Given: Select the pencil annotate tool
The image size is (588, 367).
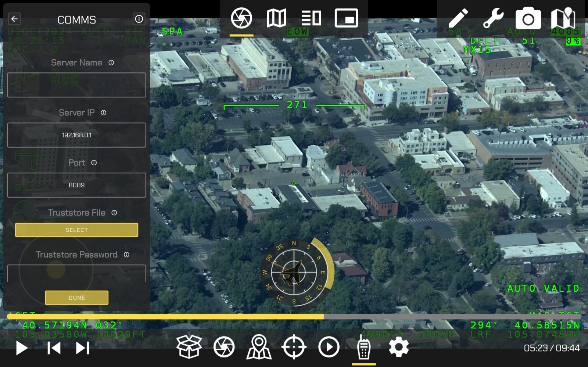Looking at the screenshot, I should click(x=458, y=18).
